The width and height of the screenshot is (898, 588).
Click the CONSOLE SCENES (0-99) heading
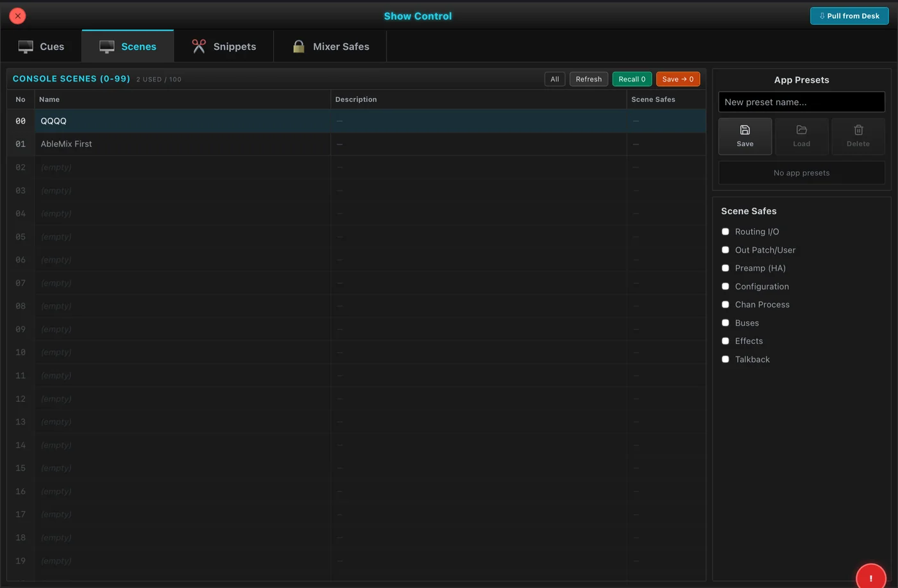[x=71, y=79]
